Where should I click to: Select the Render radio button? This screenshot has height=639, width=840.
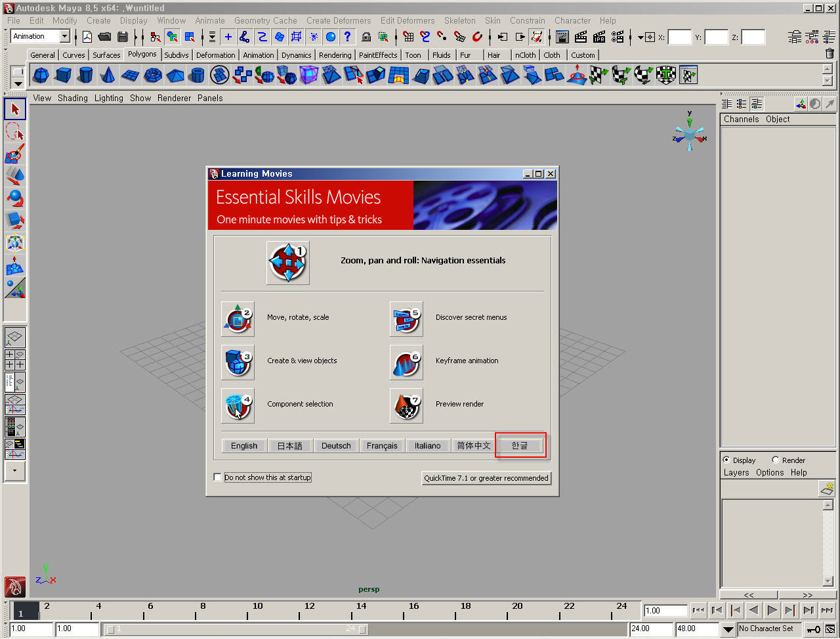[x=776, y=460]
